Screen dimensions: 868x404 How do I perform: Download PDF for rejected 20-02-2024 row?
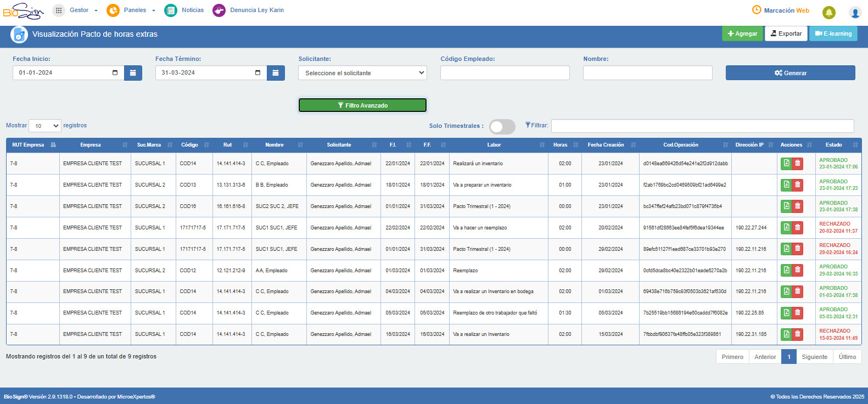tap(786, 227)
